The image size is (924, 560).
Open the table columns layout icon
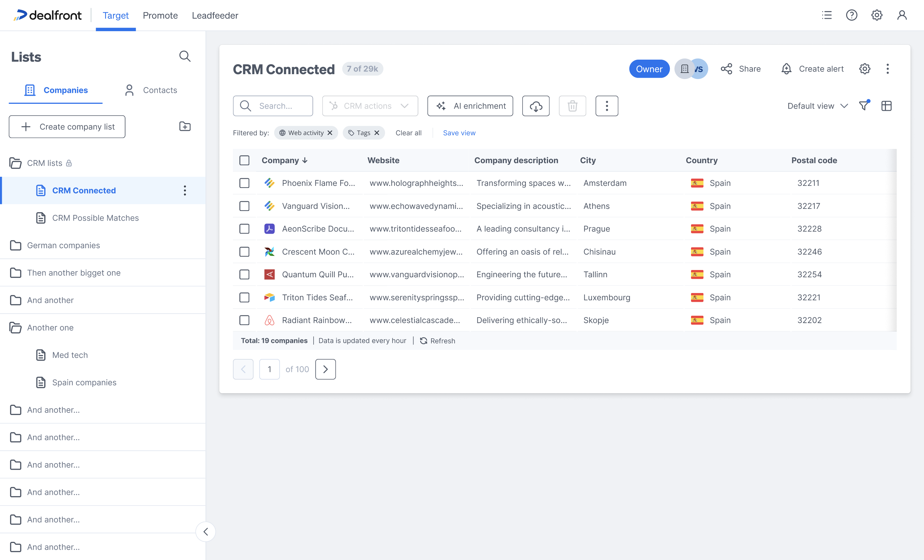click(886, 106)
